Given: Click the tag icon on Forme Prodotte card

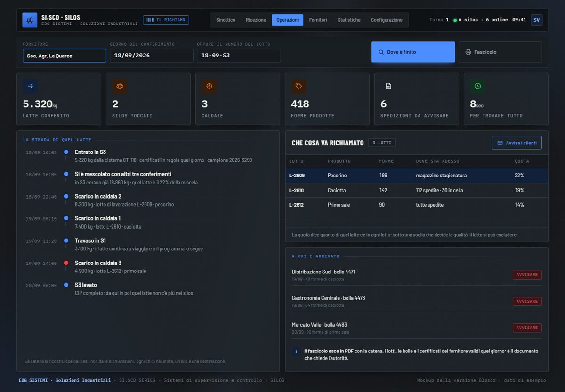Looking at the screenshot, I should (299, 86).
